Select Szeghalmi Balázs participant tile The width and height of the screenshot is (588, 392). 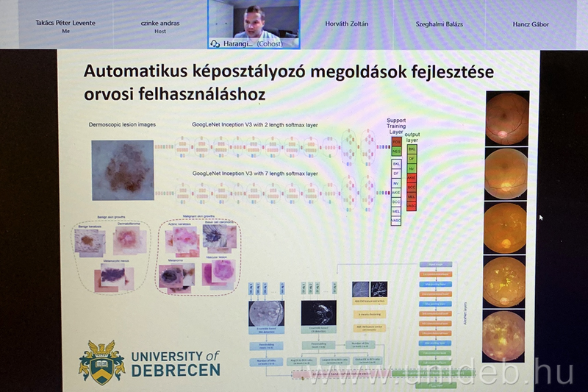[x=440, y=24]
